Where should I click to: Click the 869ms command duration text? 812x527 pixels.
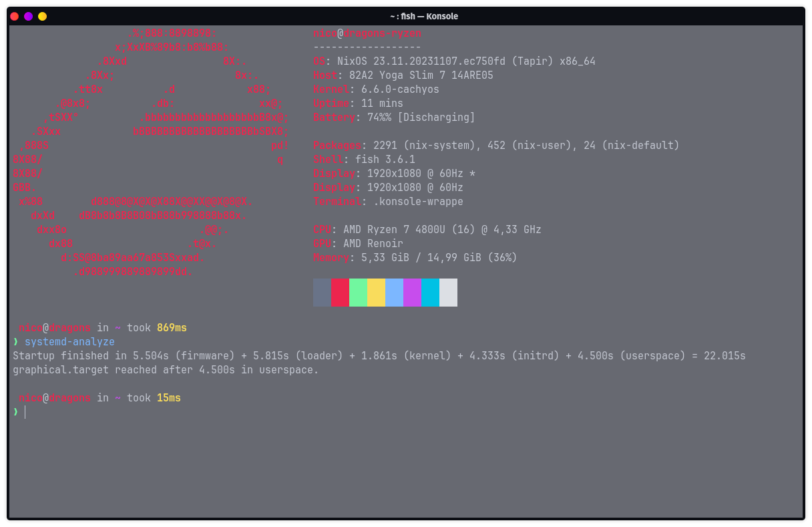point(172,328)
